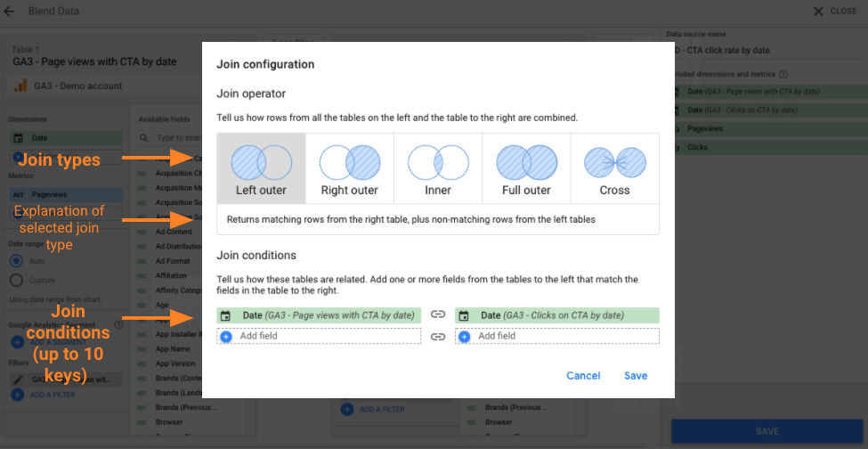Click the Table 1 name GA3 - Page views with CTA by date
This screenshot has width=868, height=449.
click(94, 61)
